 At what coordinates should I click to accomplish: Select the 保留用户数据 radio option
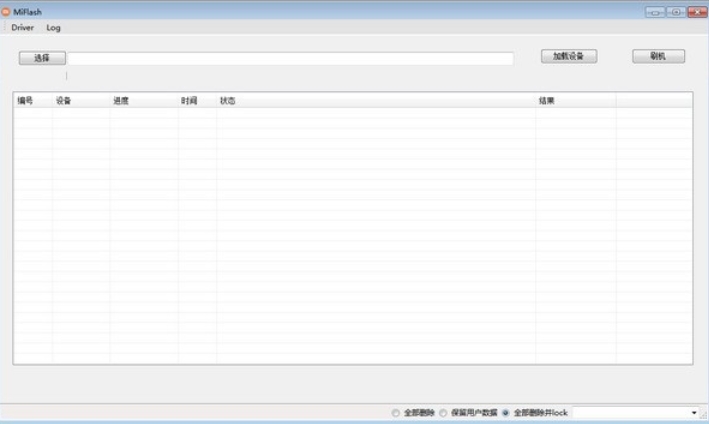tap(443, 413)
